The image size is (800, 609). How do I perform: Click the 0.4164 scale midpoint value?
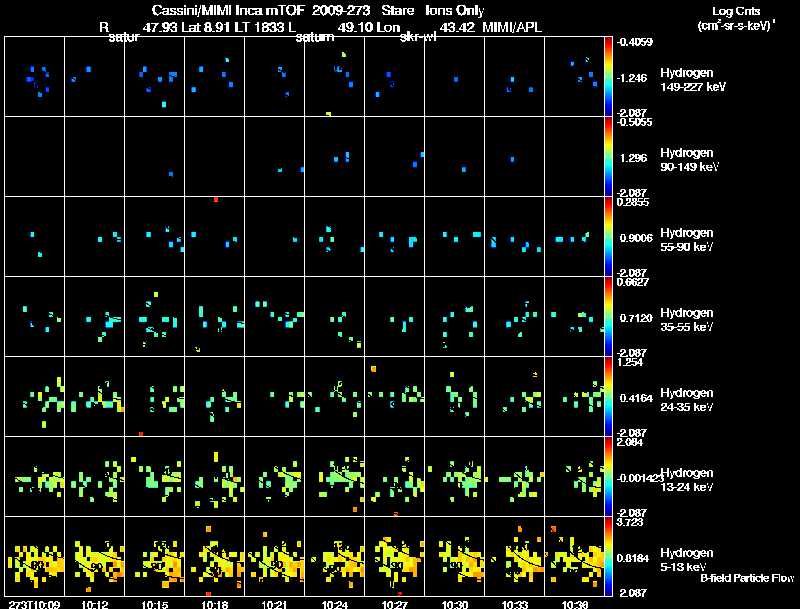click(x=636, y=398)
